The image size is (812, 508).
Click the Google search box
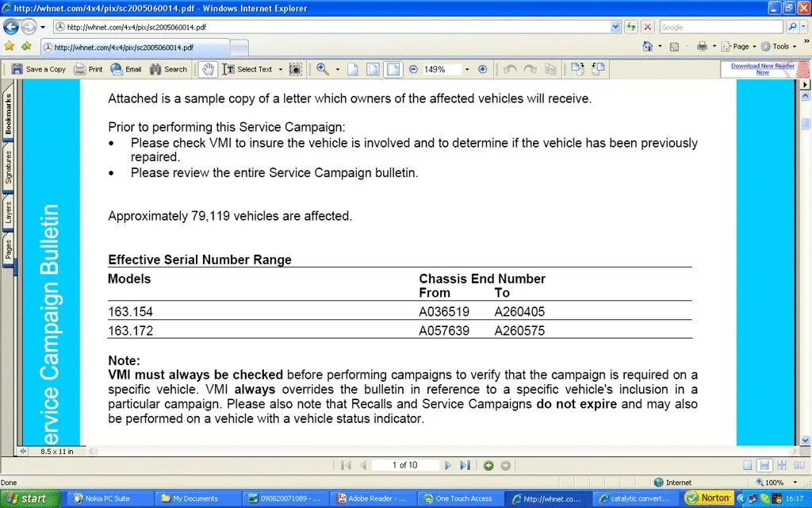721,27
